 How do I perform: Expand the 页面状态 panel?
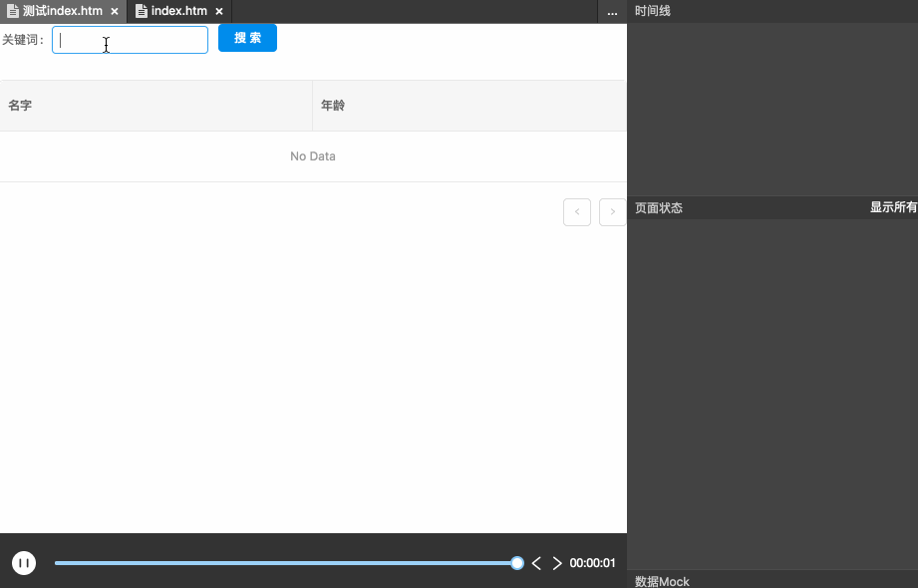pyautogui.click(x=658, y=207)
